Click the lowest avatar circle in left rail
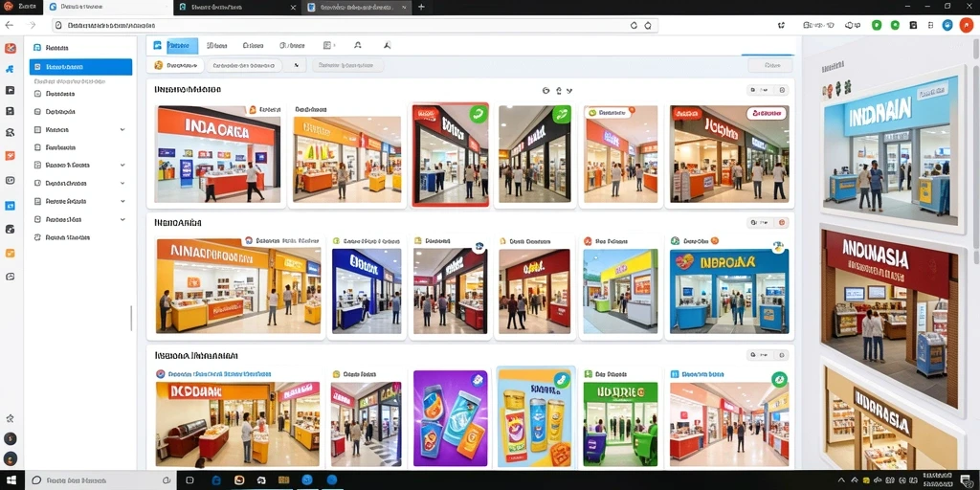 (10, 458)
